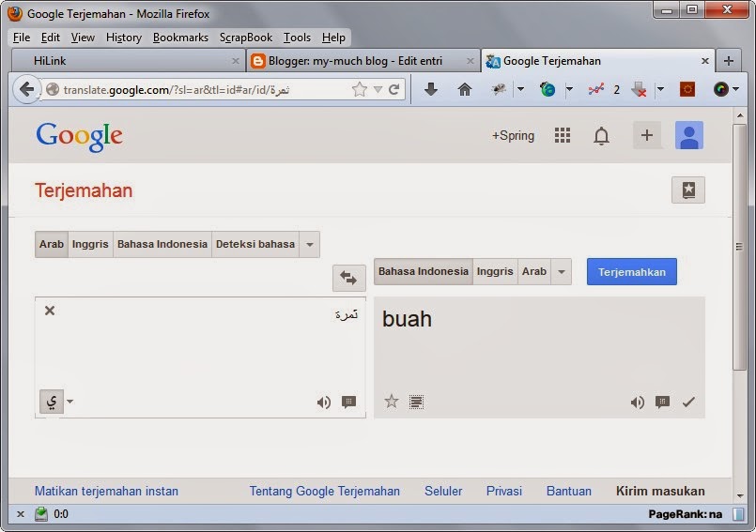Click the status bar green download icon
Viewport: 756px width, 532px height.
click(41, 514)
